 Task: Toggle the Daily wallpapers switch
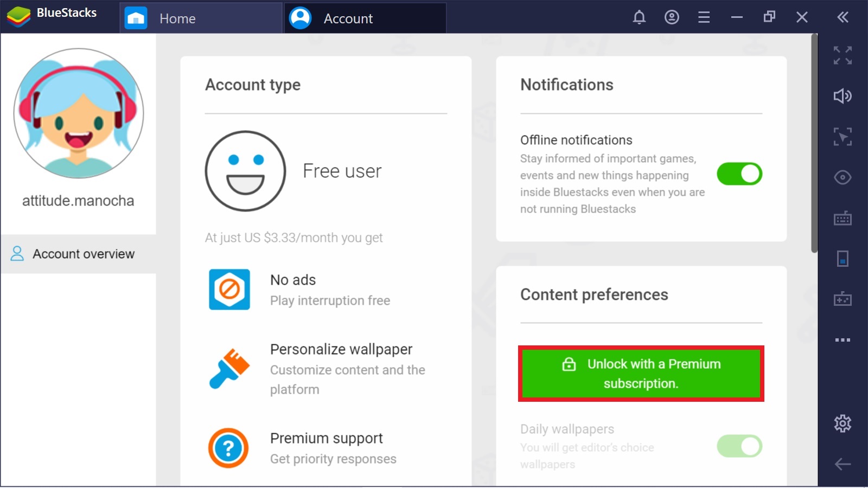click(x=739, y=446)
